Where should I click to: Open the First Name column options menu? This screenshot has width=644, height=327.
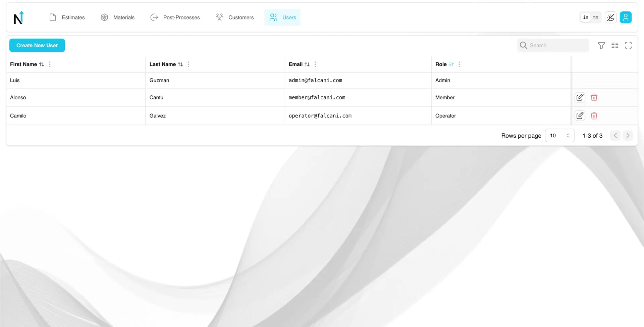point(50,64)
